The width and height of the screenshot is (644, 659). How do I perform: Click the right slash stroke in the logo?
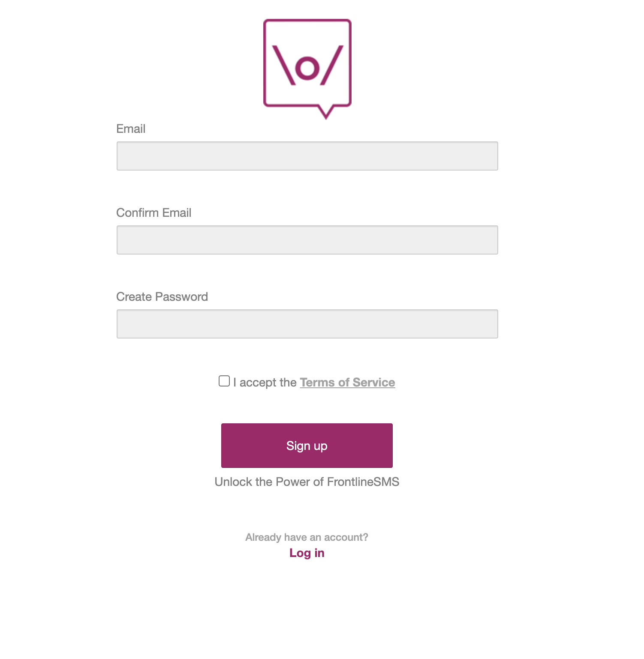click(x=332, y=65)
